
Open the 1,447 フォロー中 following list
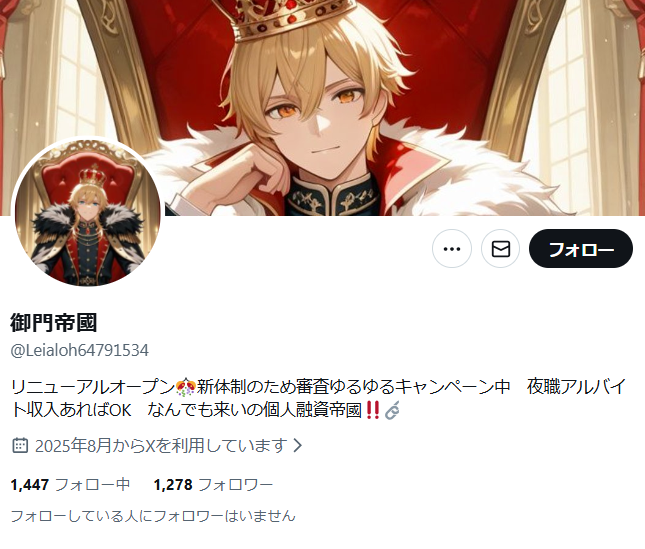70,484
